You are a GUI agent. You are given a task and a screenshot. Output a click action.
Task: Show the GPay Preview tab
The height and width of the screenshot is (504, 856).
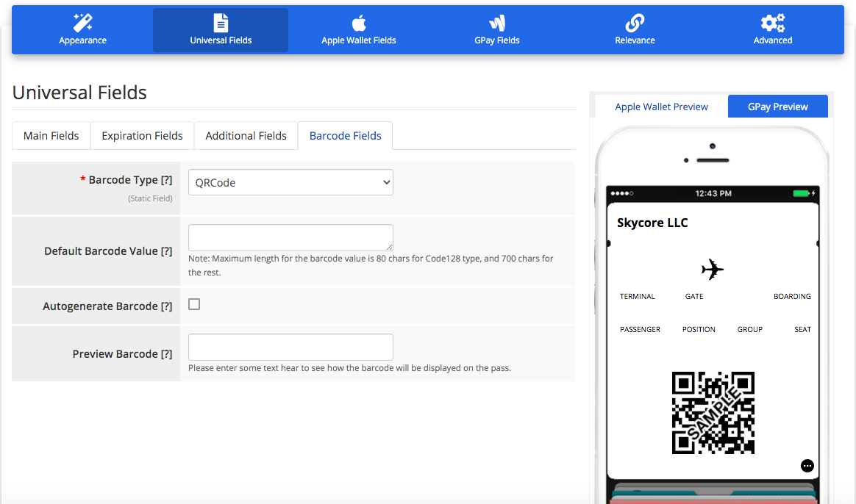tap(778, 107)
